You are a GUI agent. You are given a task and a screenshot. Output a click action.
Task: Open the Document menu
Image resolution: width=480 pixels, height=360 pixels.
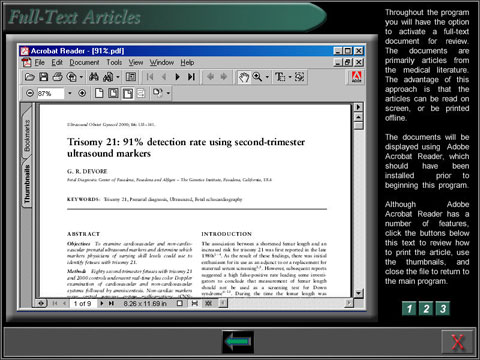[x=84, y=62]
